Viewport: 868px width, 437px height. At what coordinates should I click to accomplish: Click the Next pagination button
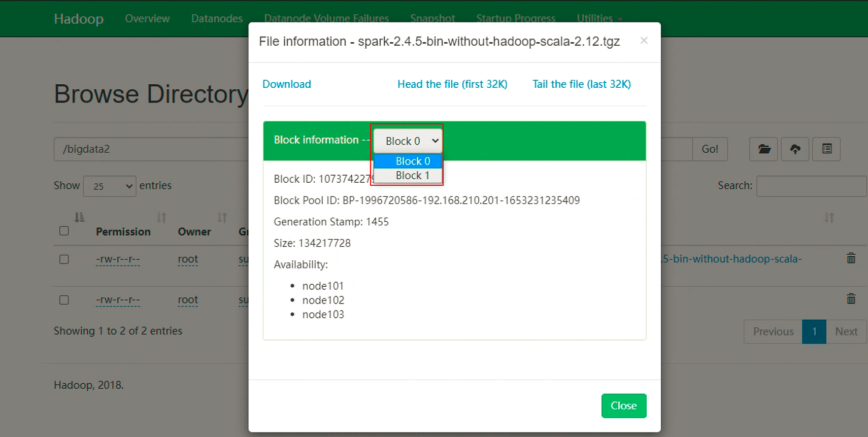tap(846, 331)
